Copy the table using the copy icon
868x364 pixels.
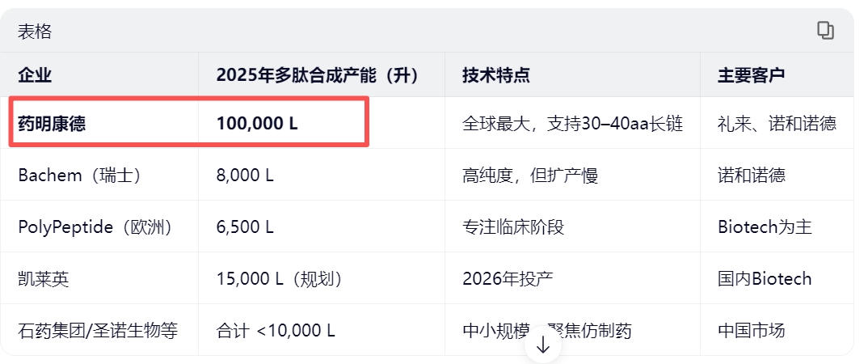pos(825,31)
